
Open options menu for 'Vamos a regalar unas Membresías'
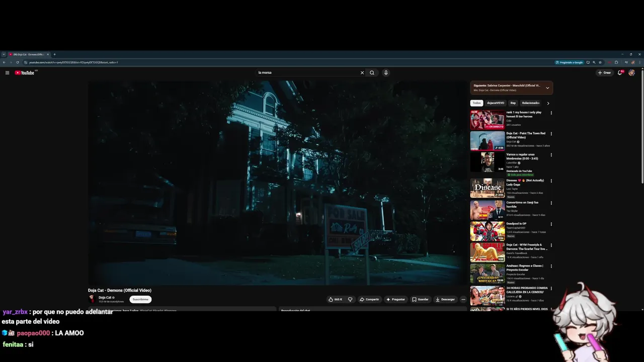coord(551,155)
